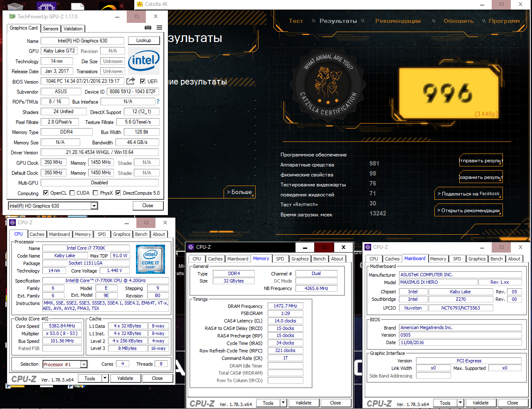Click the Catzilla certification badge

click(x=328, y=85)
